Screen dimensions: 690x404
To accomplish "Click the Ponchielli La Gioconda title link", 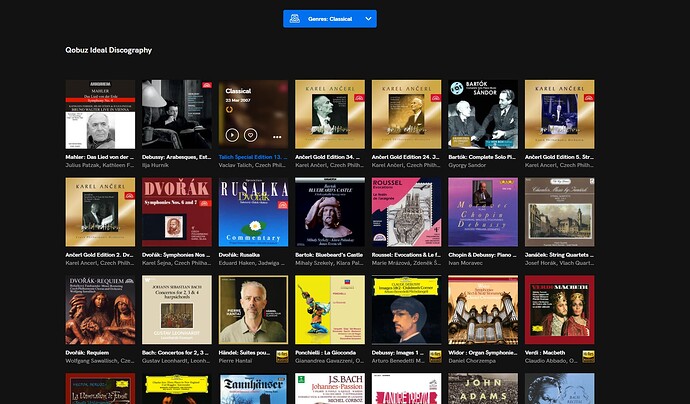I will (329, 353).
